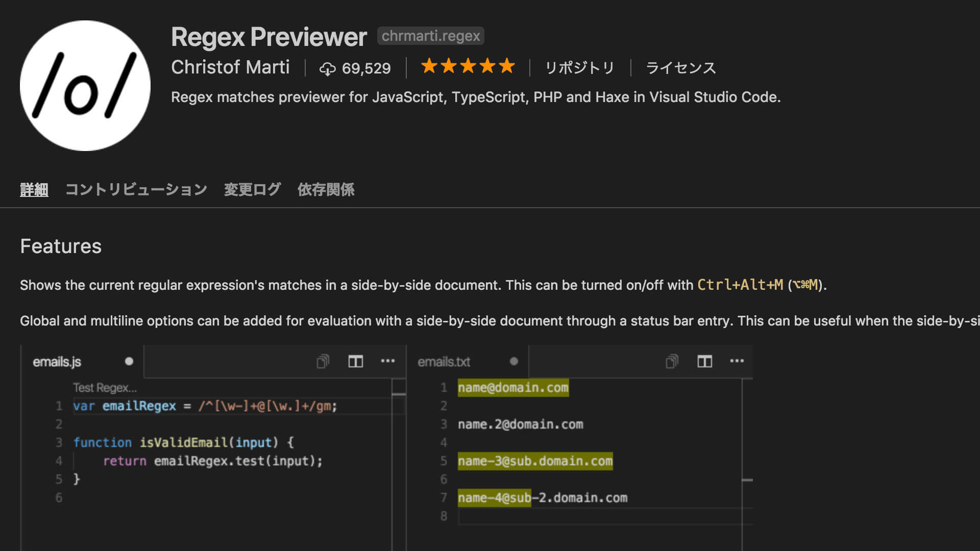Image resolution: width=980 pixels, height=551 pixels.
Task: Switch to the 変更ログ tab
Action: coord(252,189)
